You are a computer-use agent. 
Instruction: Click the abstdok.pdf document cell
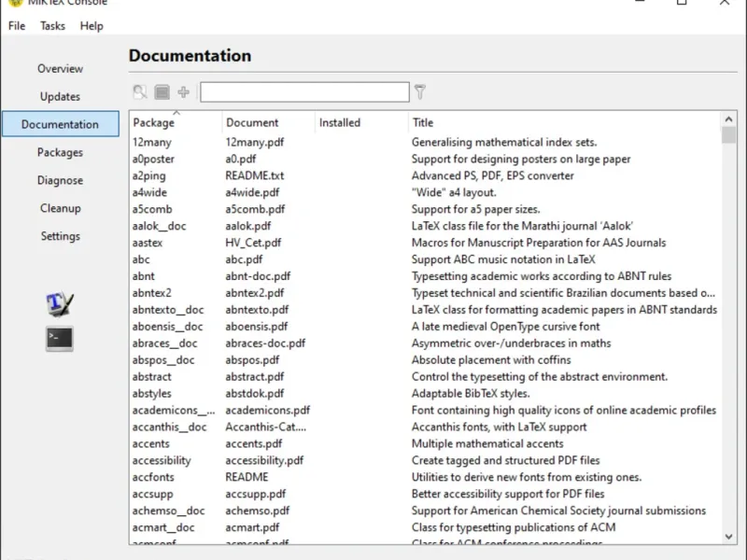pos(255,393)
